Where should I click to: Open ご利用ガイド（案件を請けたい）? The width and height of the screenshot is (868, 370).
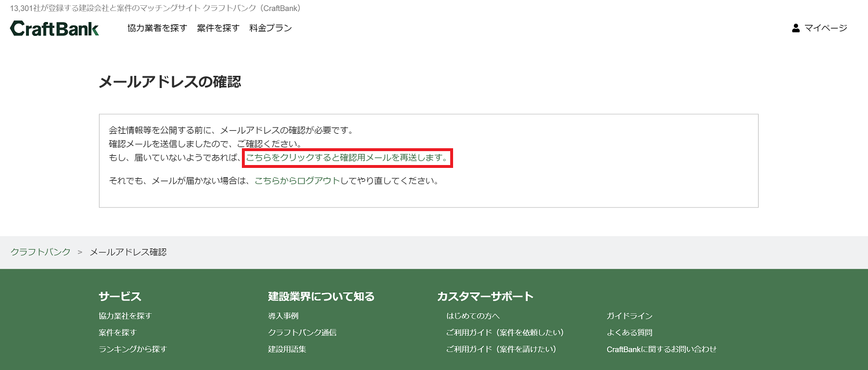point(502,349)
